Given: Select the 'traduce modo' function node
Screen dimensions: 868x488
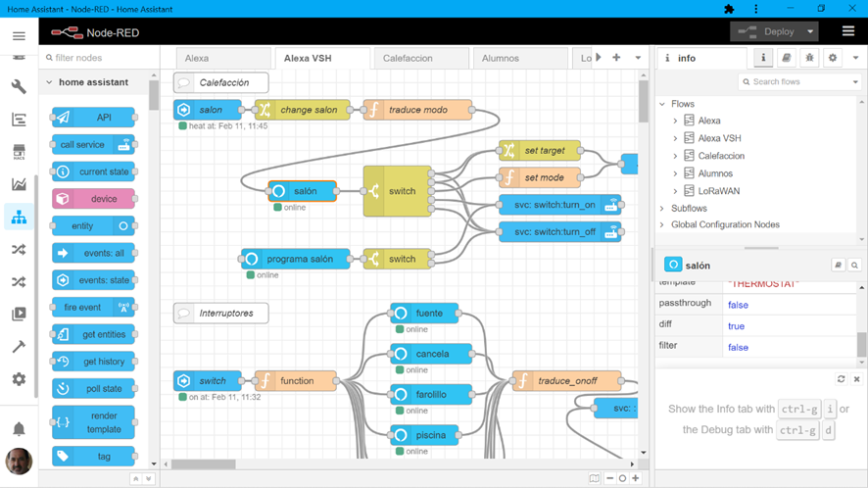Looking at the screenshot, I should point(417,110).
